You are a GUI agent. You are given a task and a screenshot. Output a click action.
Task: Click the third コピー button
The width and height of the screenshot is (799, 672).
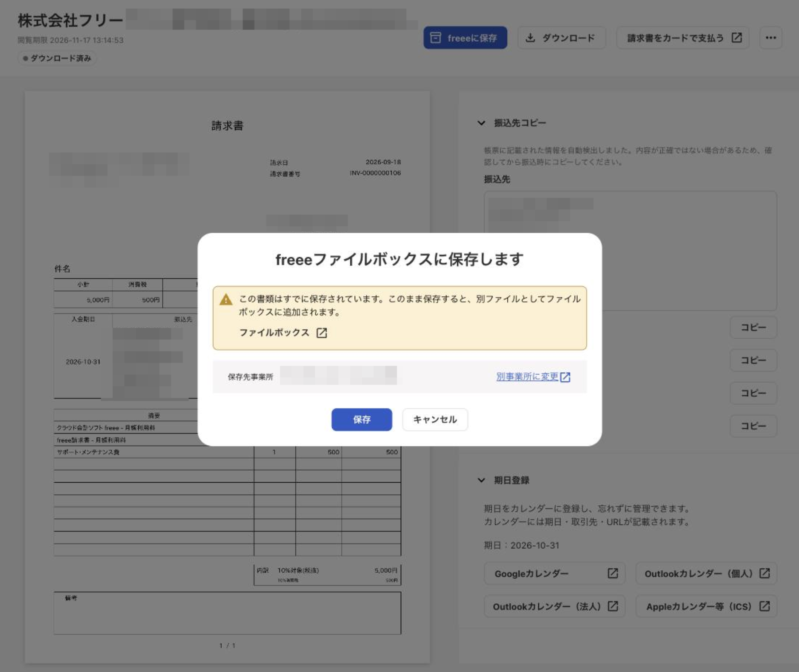[x=753, y=393]
